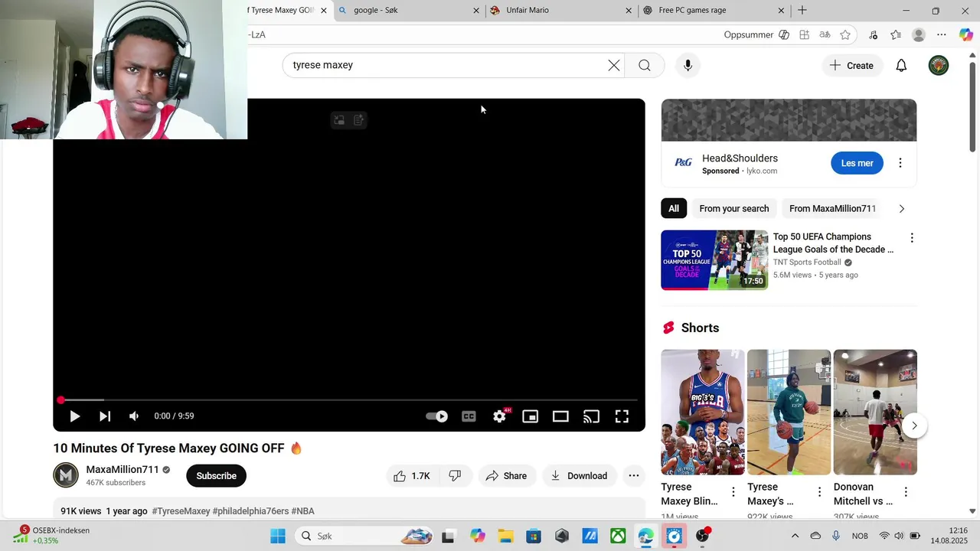Open options for Tyrese Maxey Blin... short
The image size is (980, 551).
point(733,492)
